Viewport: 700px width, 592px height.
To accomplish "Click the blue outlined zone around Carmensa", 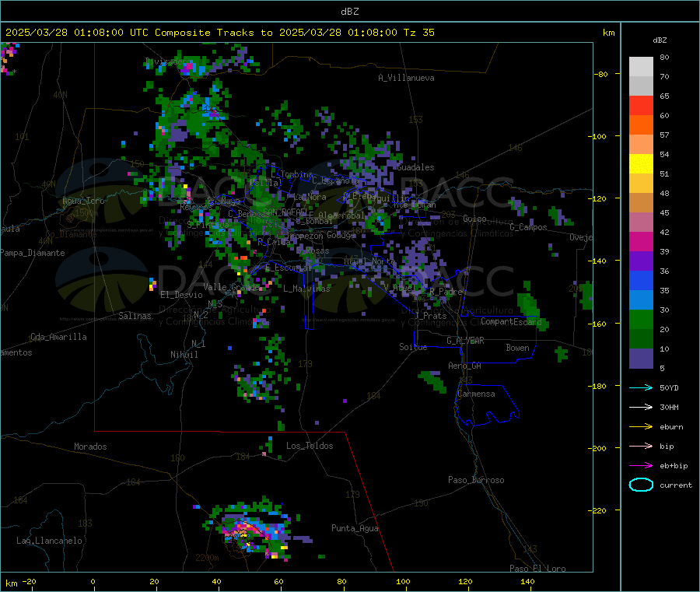I will point(487,404).
